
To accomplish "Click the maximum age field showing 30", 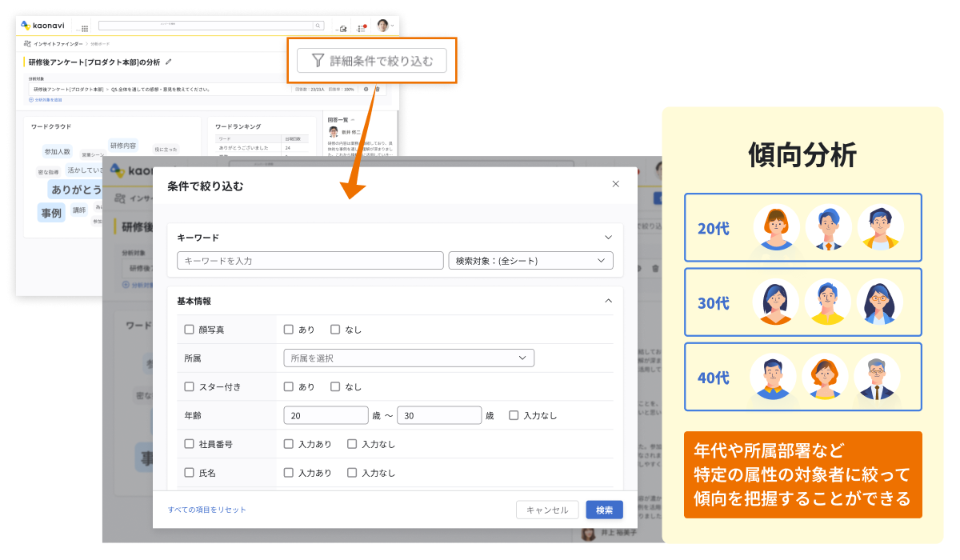I will pos(439,415).
